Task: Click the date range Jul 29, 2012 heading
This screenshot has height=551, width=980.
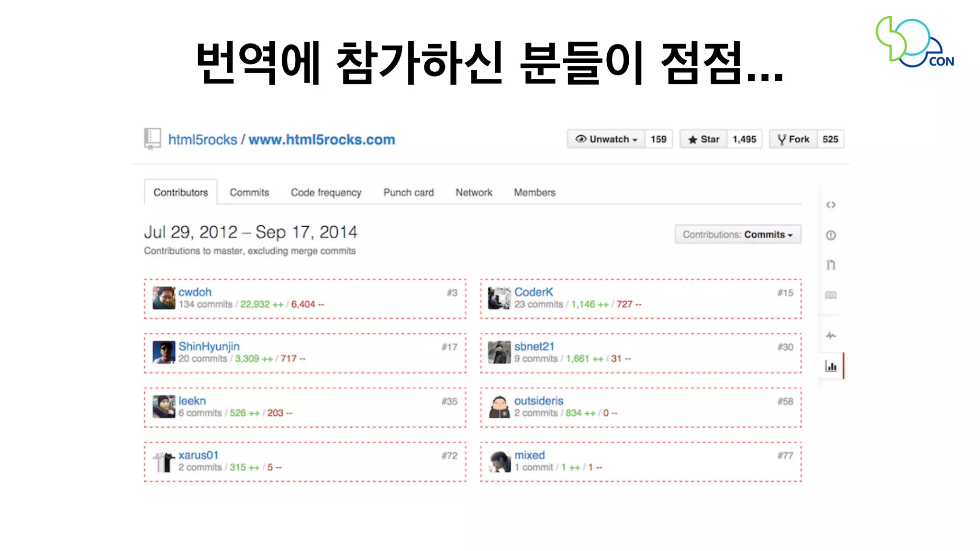Action: [x=251, y=232]
